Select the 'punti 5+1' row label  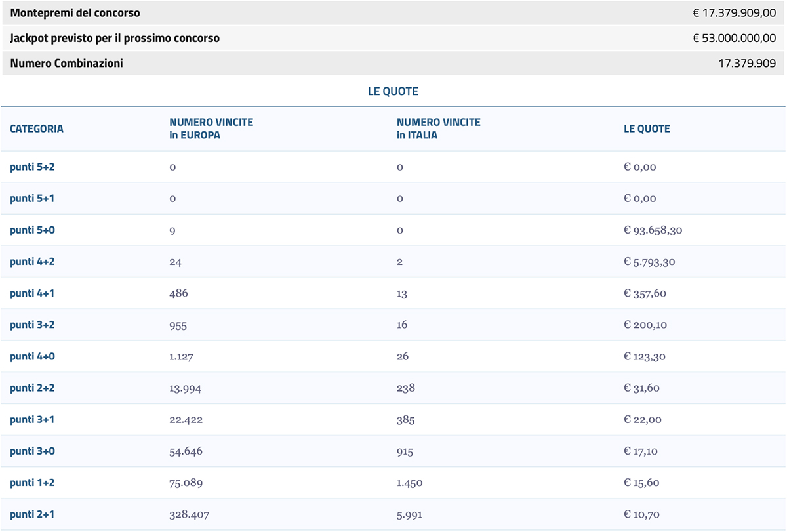pyautogui.click(x=32, y=199)
